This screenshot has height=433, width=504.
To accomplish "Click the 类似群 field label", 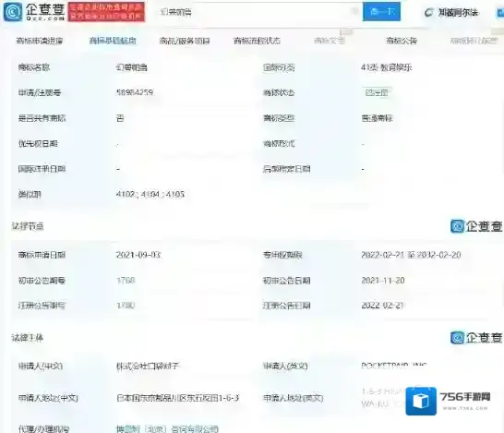I will tap(30, 194).
